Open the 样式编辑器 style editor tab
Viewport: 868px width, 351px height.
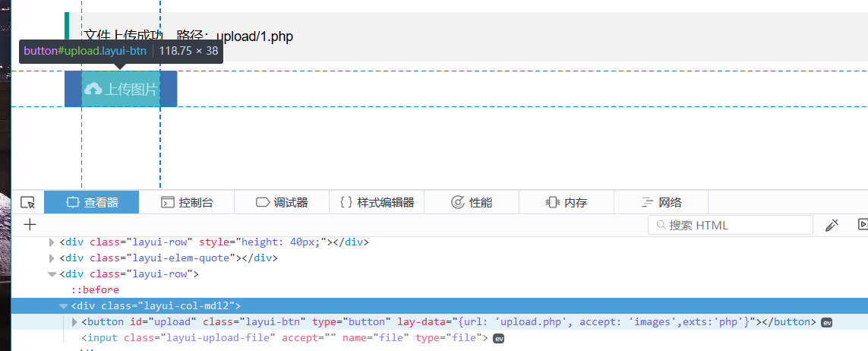pyautogui.click(x=377, y=203)
